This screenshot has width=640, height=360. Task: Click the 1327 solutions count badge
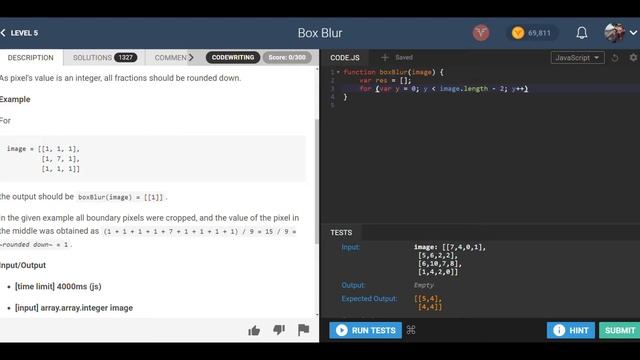pyautogui.click(x=125, y=58)
